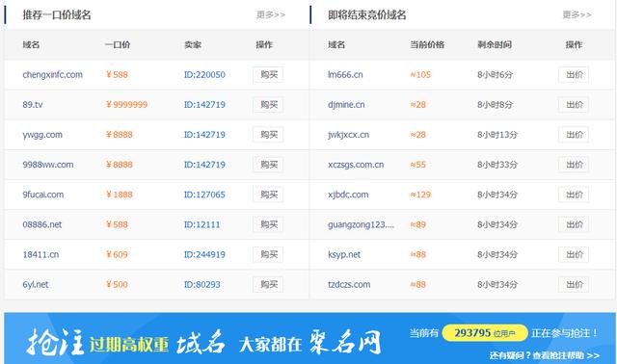The width and height of the screenshot is (617, 364).
Task: Click the remaining time 8小时6分
Action: tap(495, 75)
